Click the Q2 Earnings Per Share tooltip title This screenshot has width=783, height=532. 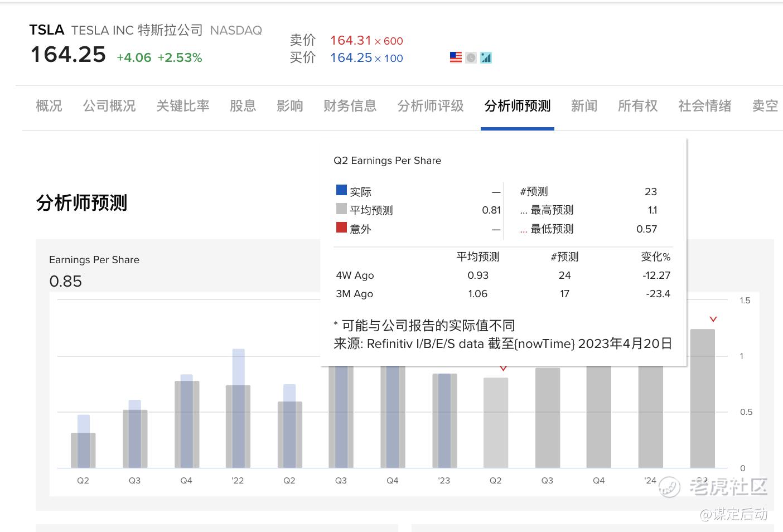point(387,161)
